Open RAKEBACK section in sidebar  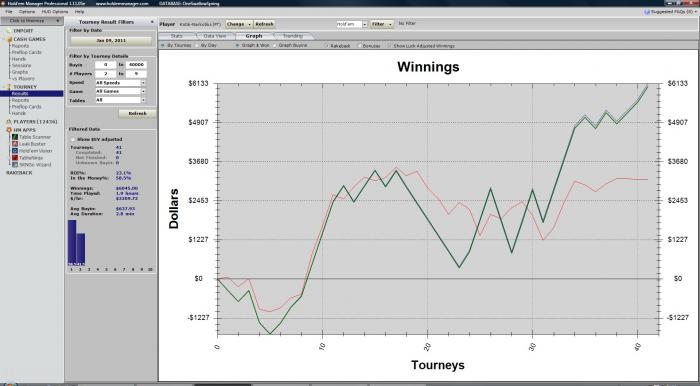tap(19, 173)
